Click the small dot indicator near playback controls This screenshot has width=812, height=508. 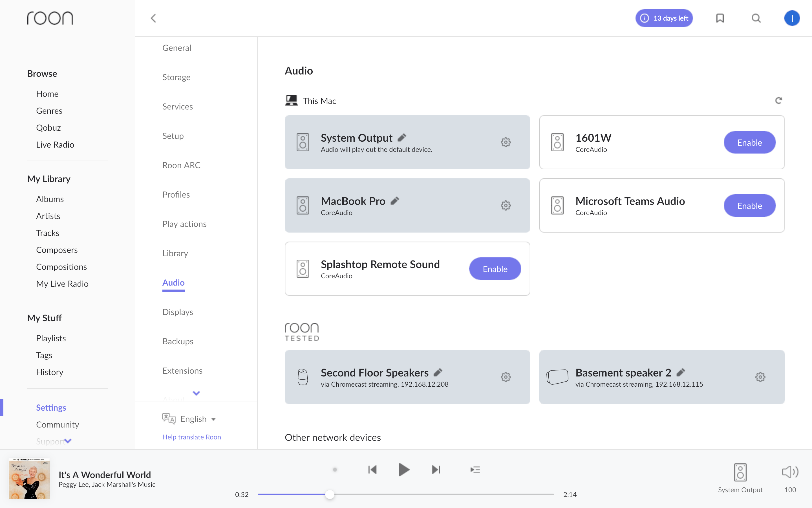(x=335, y=469)
